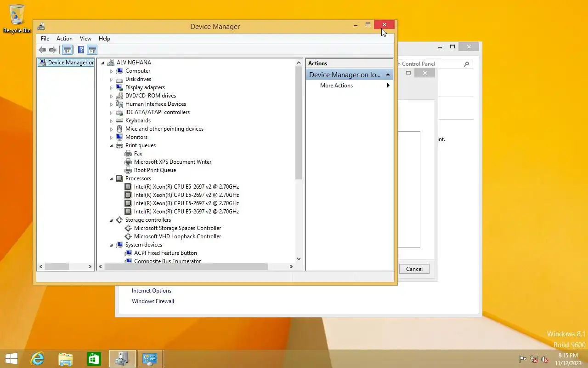Screen dimensions: 588x368
Task: Click the device tree vertical scrollbar down arrow
Action: pyautogui.click(x=299, y=259)
